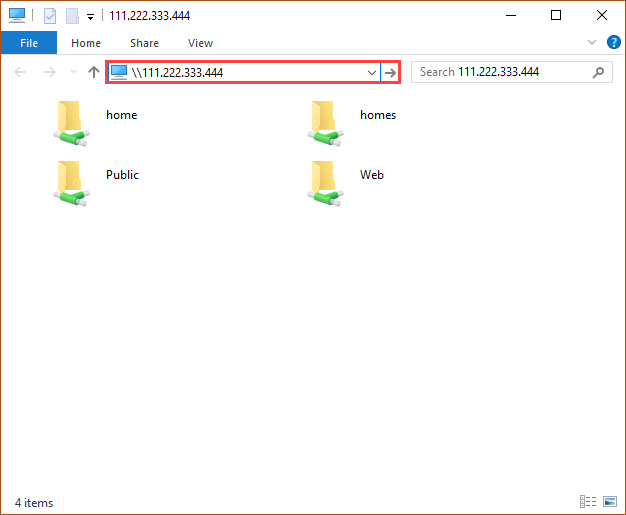Close the Explorer window
The width and height of the screenshot is (626, 515).
(602, 16)
